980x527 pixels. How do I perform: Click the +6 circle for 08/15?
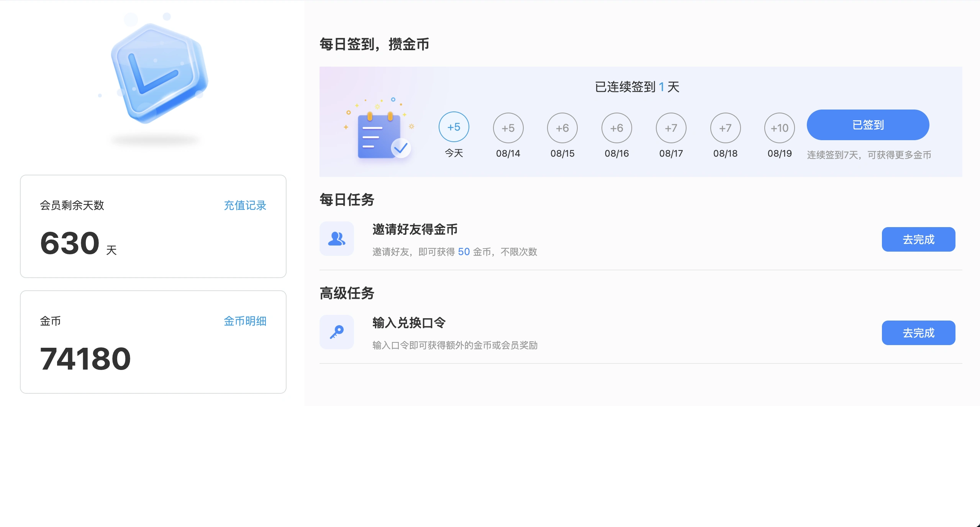(562, 128)
